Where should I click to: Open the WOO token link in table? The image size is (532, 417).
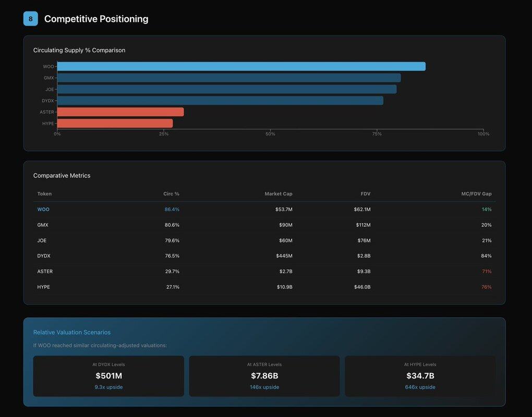click(43, 210)
